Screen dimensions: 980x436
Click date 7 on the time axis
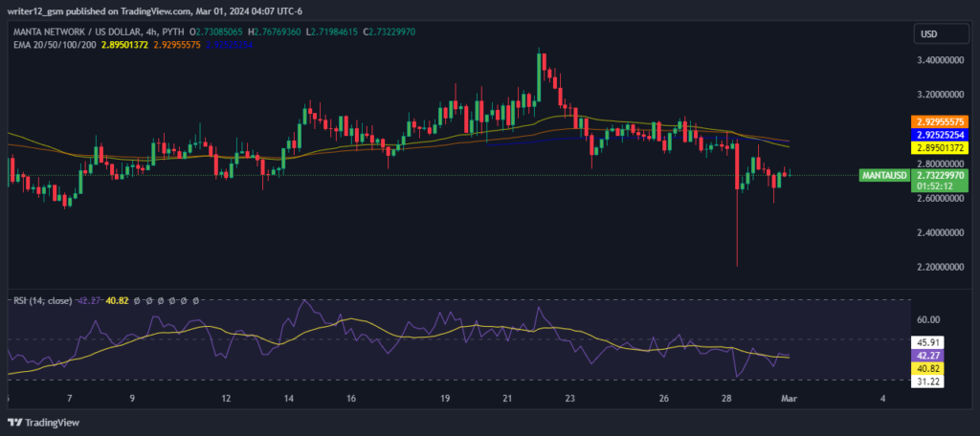tap(70, 399)
